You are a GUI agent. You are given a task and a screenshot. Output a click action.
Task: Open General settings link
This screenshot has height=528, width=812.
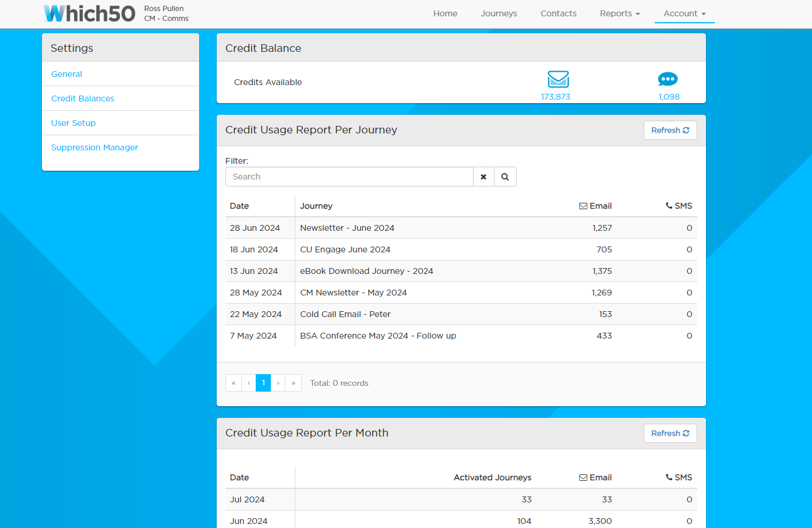[x=66, y=74]
